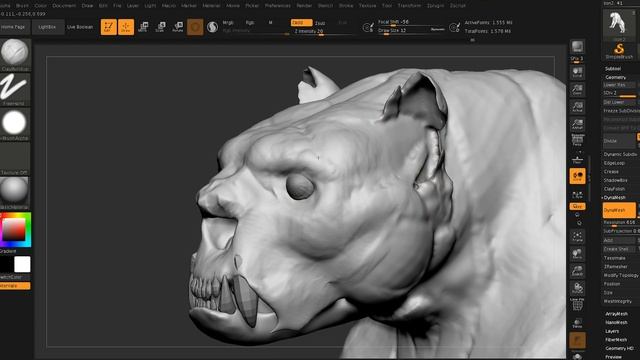Pick a hue in the color picker
The height and width of the screenshot is (360, 640).
(x=16, y=230)
